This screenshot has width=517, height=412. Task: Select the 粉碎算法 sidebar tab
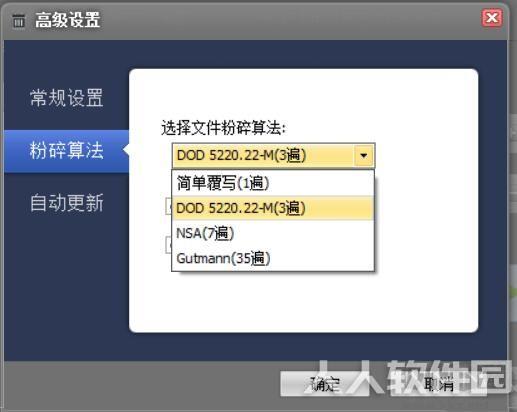pos(66,151)
